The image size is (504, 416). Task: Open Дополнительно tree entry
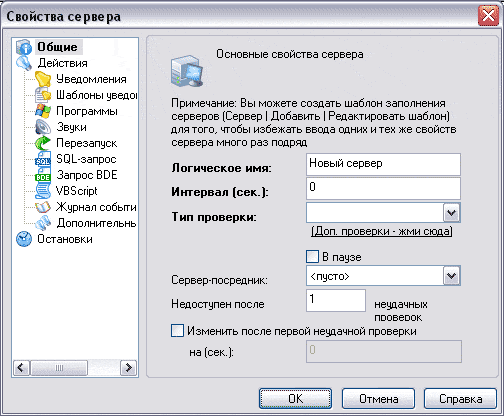97,223
